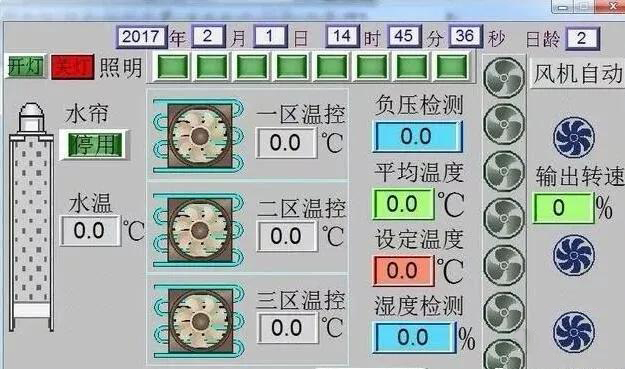The image size is (625, 369).
Task: Click the last green lighting indicator
Action: [452, 66]
